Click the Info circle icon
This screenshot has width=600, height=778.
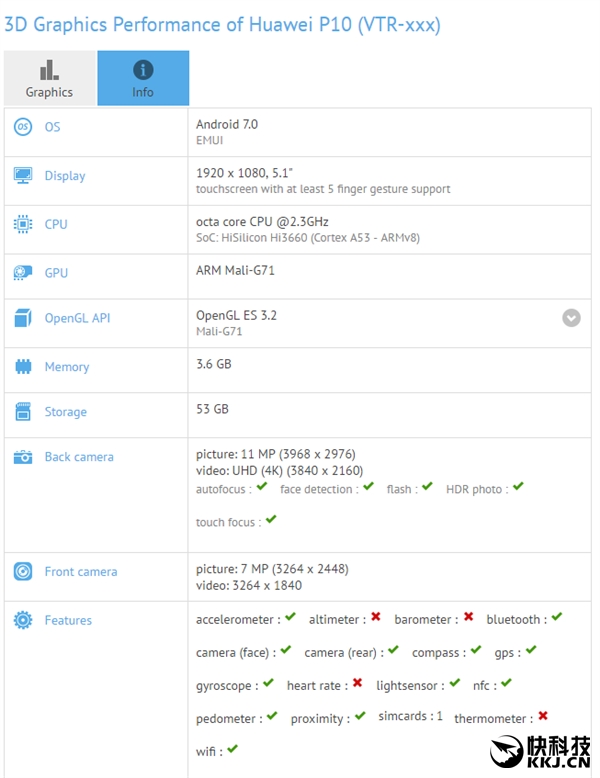coord(143,70)
